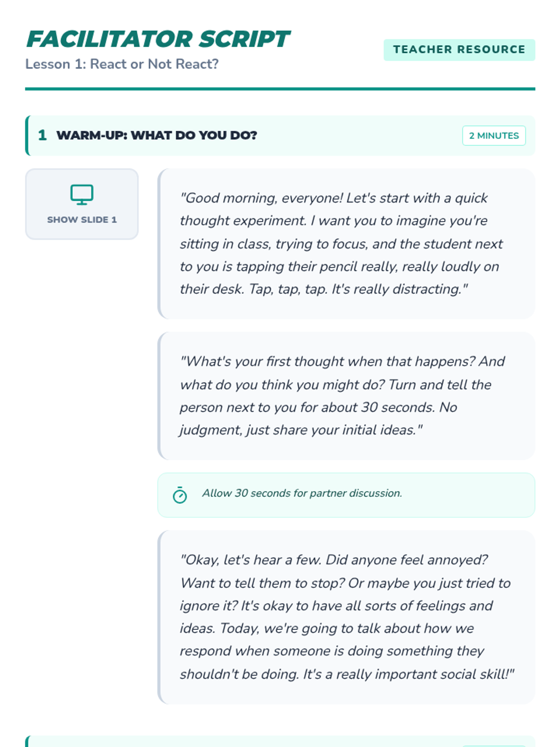Select the Warm-Up: What Do You Do? header

pos(280,135)
